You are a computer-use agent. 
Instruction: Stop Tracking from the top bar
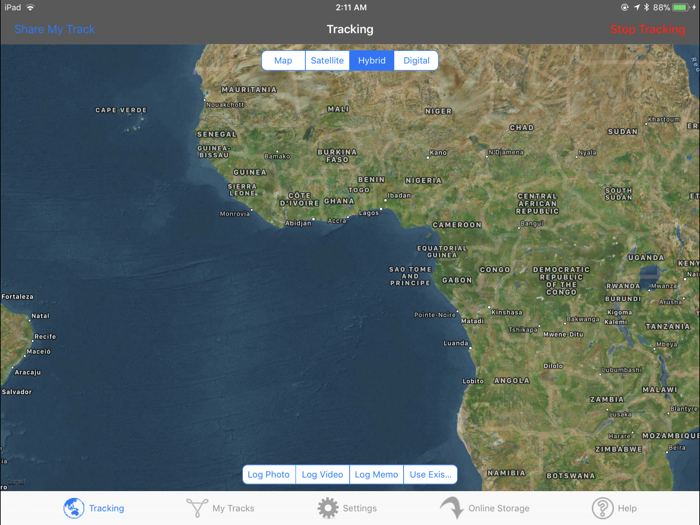(x=647, y=29)
